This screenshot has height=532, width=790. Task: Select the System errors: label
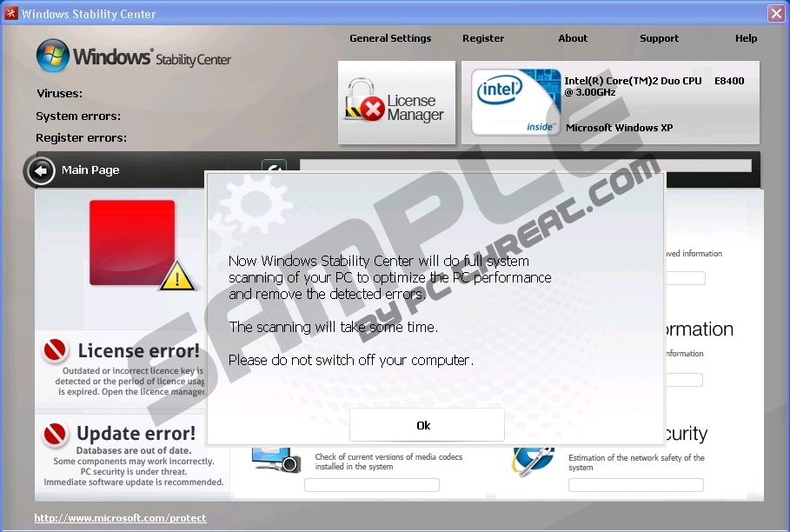78,116
